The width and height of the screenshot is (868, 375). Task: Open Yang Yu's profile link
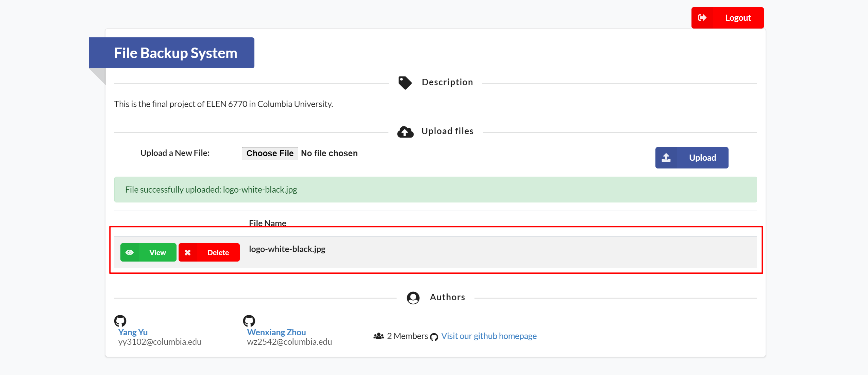[133, 332]
